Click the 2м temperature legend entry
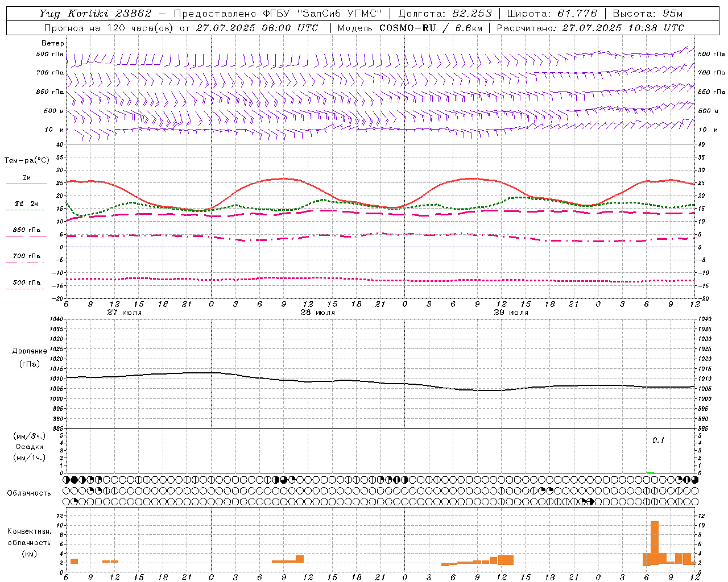 [x=27, y=177]
